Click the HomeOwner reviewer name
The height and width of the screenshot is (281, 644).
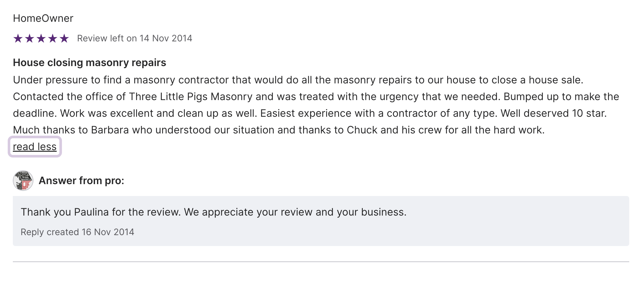43,18
